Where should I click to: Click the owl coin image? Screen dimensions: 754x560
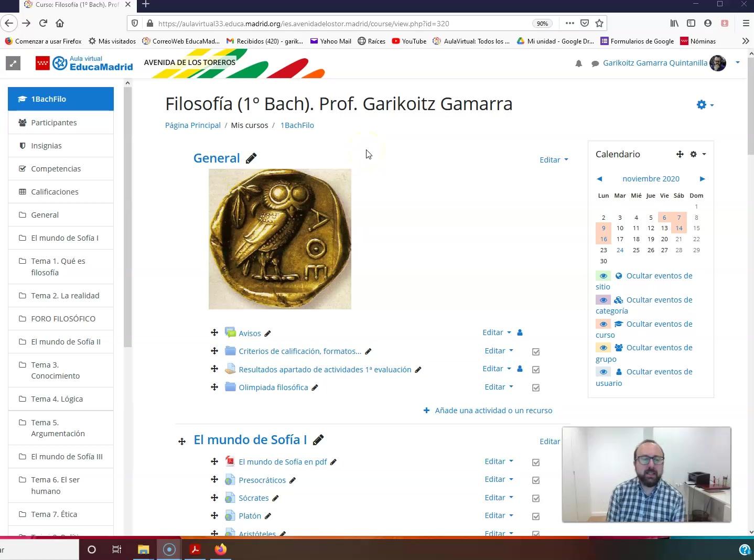280,239
